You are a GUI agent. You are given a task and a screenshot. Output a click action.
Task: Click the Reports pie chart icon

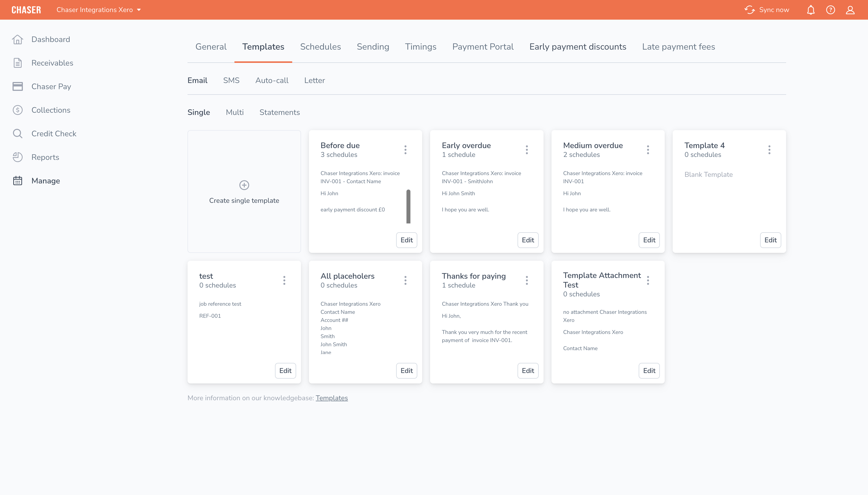click(17, 157)
